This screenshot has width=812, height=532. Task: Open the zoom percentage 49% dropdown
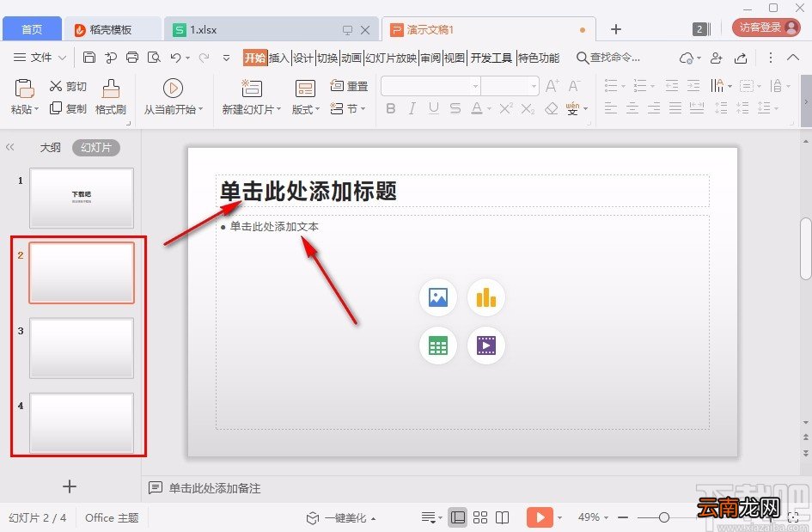tap(593, 517)
